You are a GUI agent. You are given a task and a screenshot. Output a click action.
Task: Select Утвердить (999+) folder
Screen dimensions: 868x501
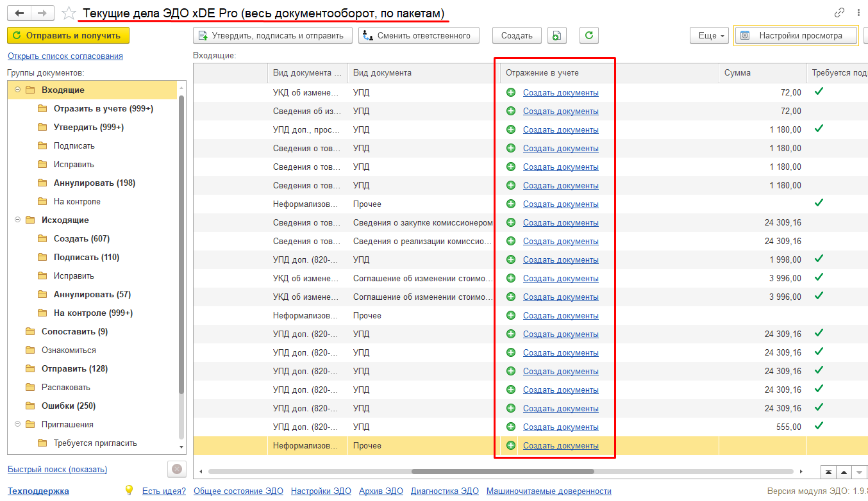tap(88, 127)
